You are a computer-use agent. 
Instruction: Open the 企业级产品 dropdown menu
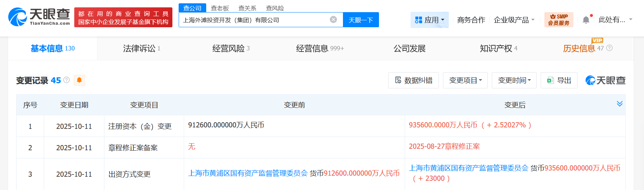pos(514,20)
